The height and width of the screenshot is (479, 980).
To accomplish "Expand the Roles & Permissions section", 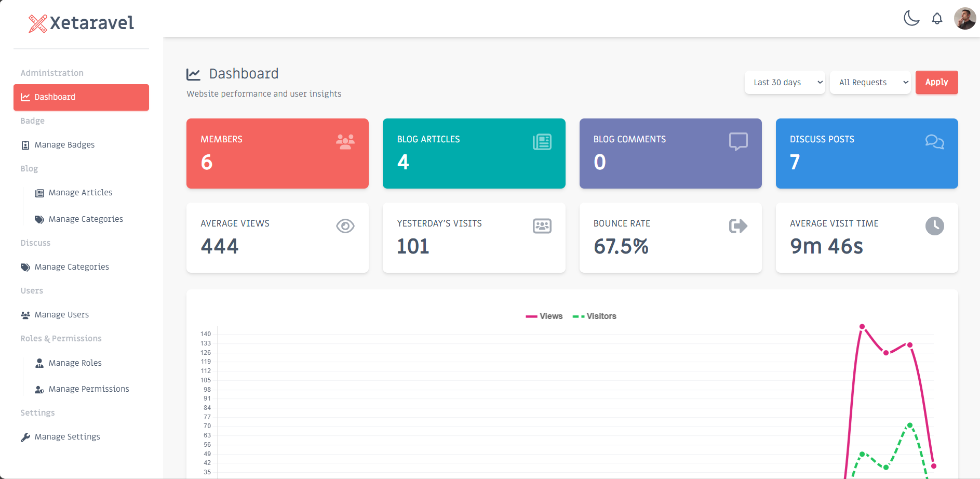I will point(61,338).
